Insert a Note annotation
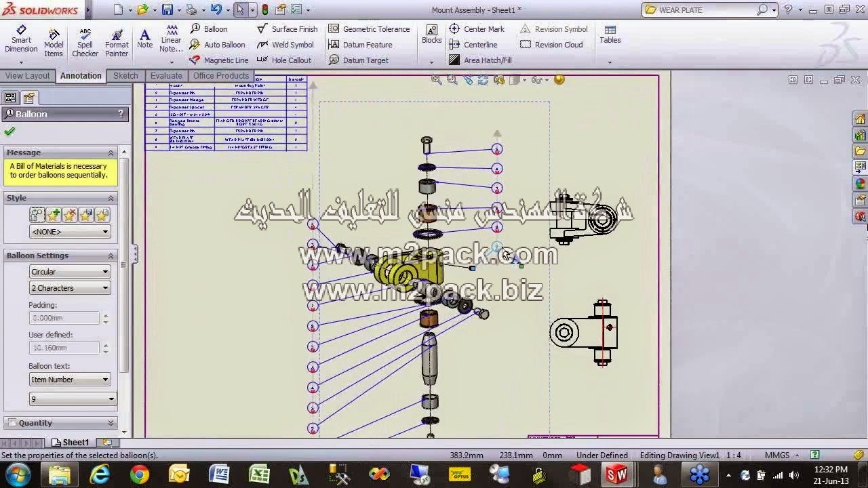Image resolution: width=868 pixels, height=488 pixels. pos(144,39)
